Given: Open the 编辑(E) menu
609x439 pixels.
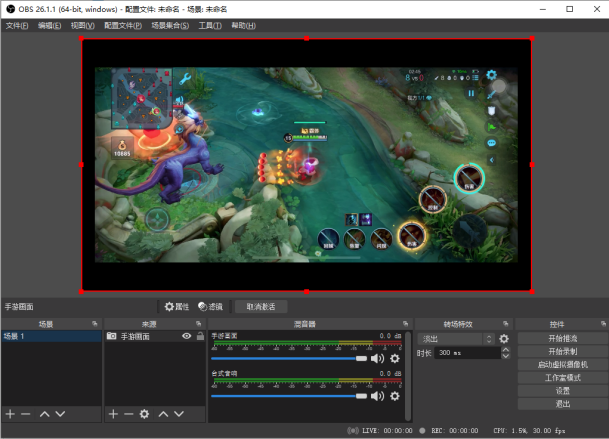Looking at the screenshot, I should tap(49, 26).
